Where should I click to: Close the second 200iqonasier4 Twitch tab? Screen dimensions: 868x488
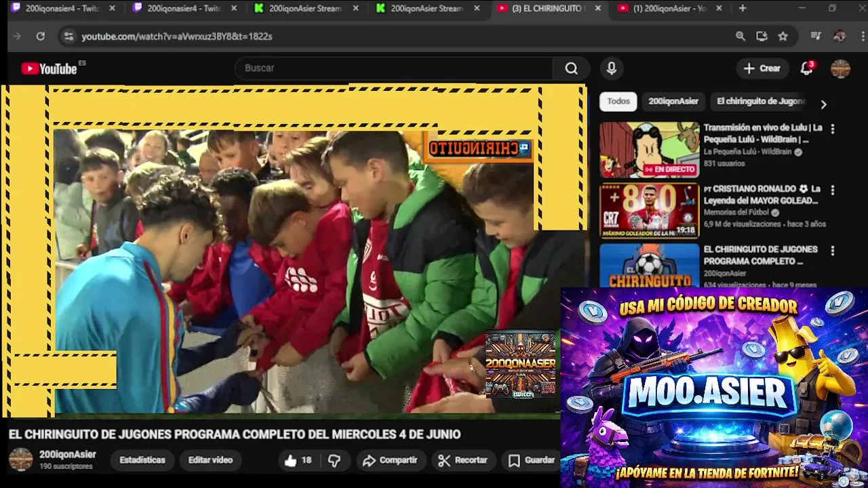(234, 8)
